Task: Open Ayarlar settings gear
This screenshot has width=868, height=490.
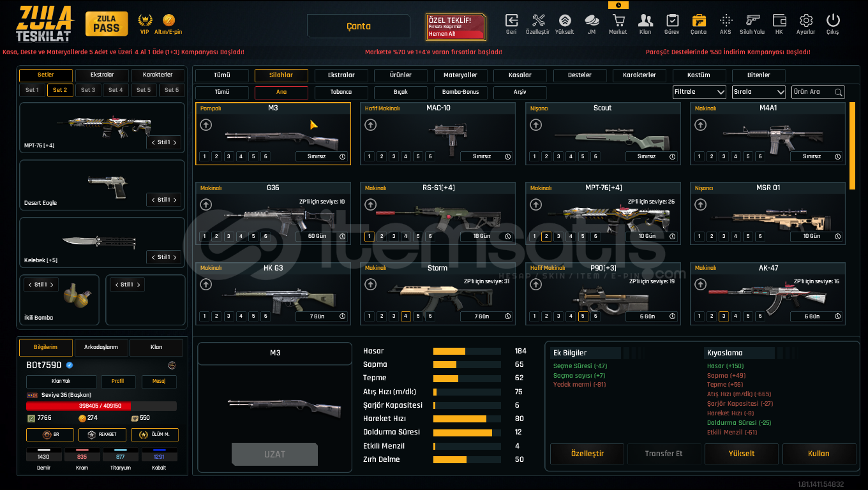Action: pyautogui.click(x=805, y=20)
